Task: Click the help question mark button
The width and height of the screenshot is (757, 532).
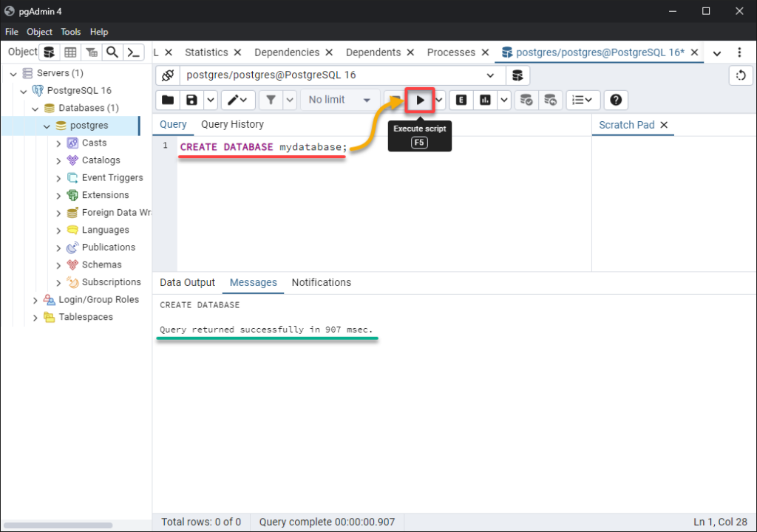Action: point(616,100)
